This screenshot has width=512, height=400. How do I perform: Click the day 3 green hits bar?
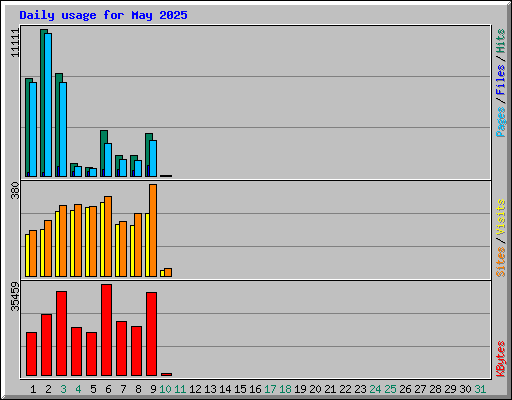57,125
